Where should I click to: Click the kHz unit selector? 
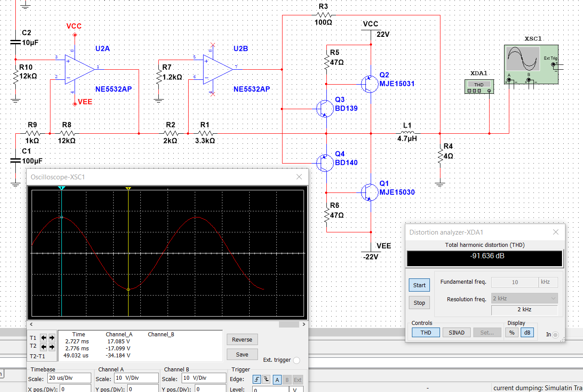pos(548,282)
